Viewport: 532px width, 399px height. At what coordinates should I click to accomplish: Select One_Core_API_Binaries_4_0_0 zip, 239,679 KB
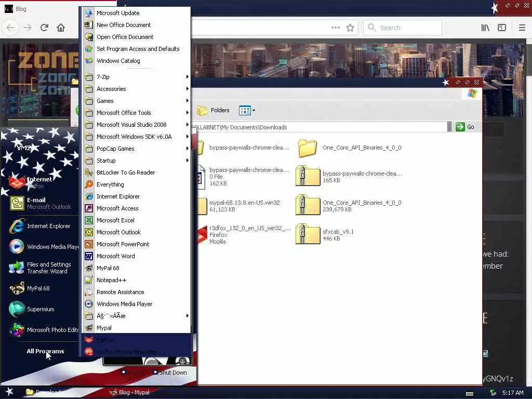349,206
